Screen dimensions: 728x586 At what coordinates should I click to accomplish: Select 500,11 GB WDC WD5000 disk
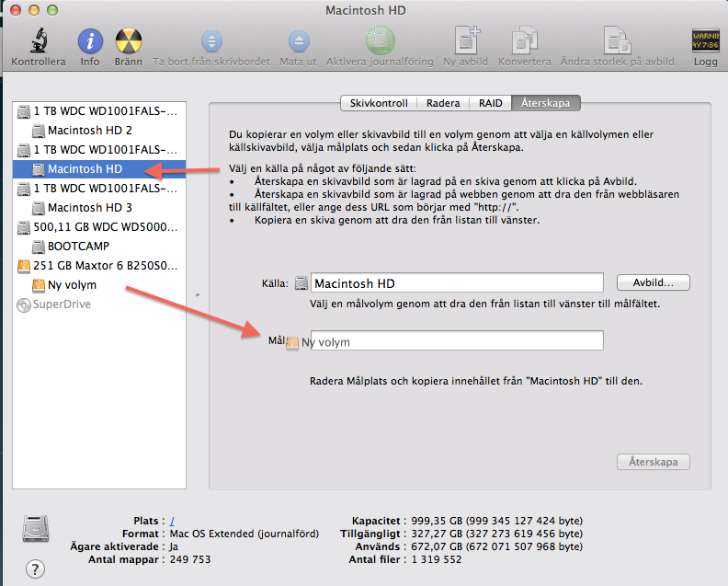pyautogui.click(x=99, y=227)
